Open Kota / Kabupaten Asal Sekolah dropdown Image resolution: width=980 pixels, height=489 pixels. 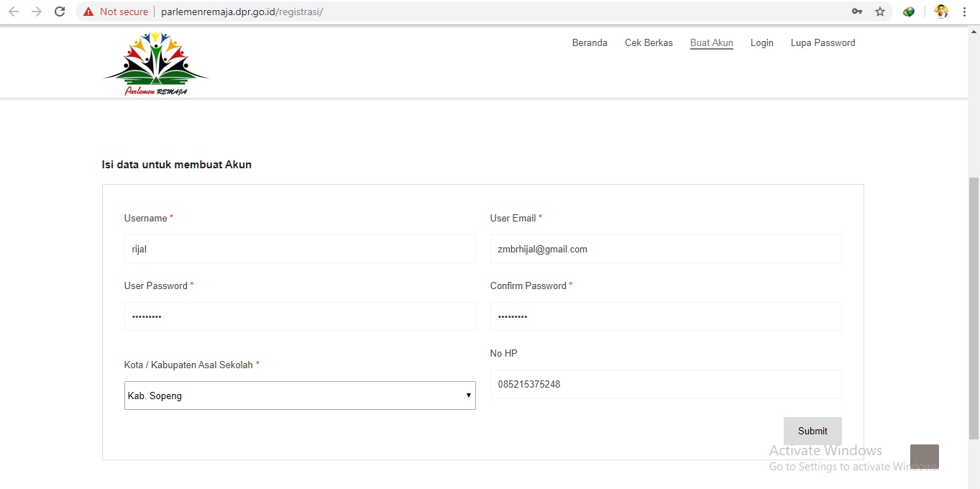click(300, 396)
